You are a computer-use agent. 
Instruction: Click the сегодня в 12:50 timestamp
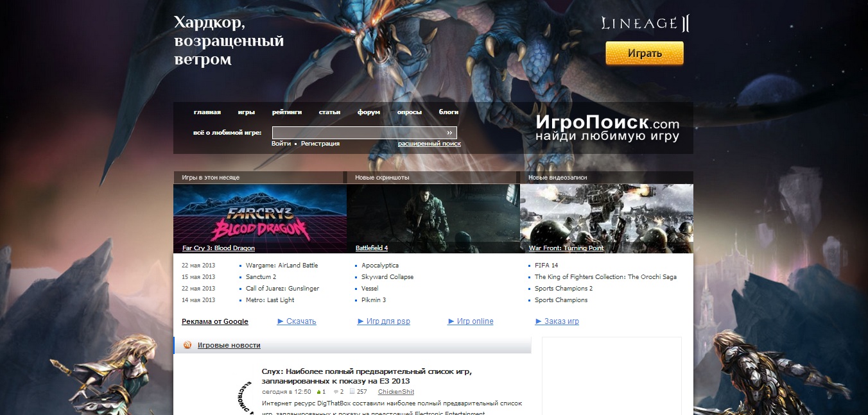click(x=286, y=392)
